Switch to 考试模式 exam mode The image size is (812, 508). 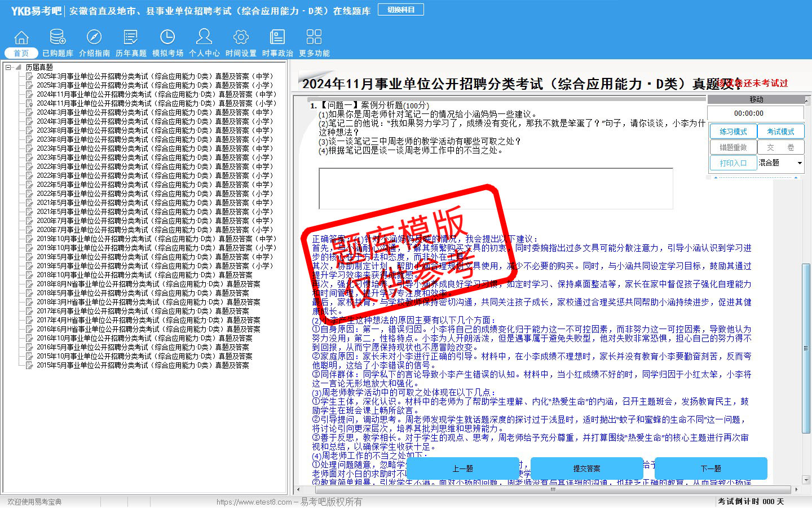780,132
